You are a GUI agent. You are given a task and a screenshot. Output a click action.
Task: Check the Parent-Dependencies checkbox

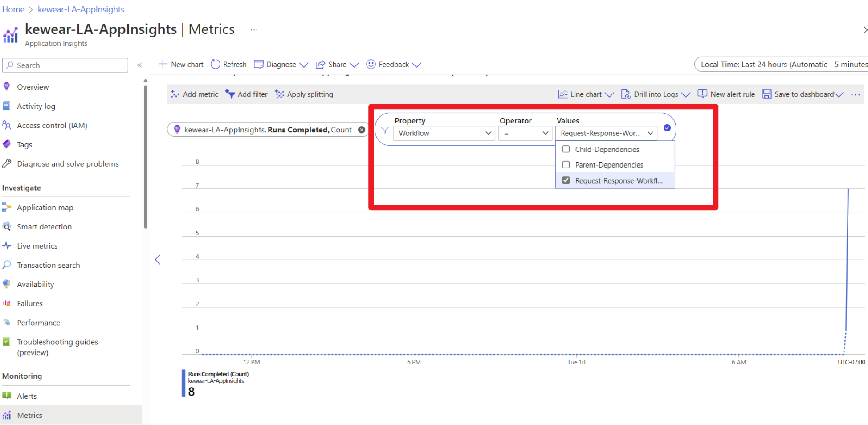tap(566, 165)
